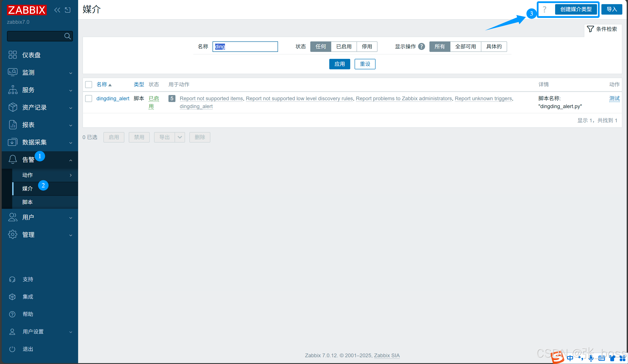Toggle the select-all checkbox in table header
This screenshot has height=364, width=628.
pos(88,84)
